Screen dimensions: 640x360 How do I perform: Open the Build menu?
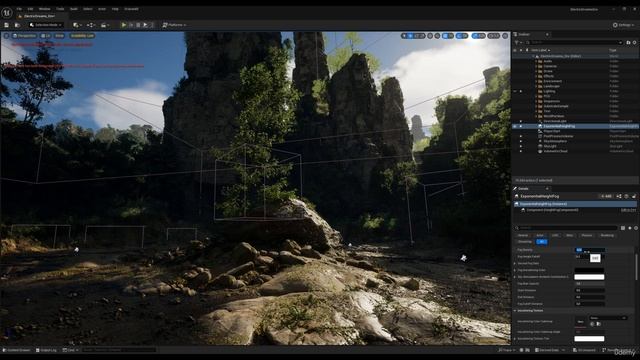pyautogui.click(x=74, y=9)
